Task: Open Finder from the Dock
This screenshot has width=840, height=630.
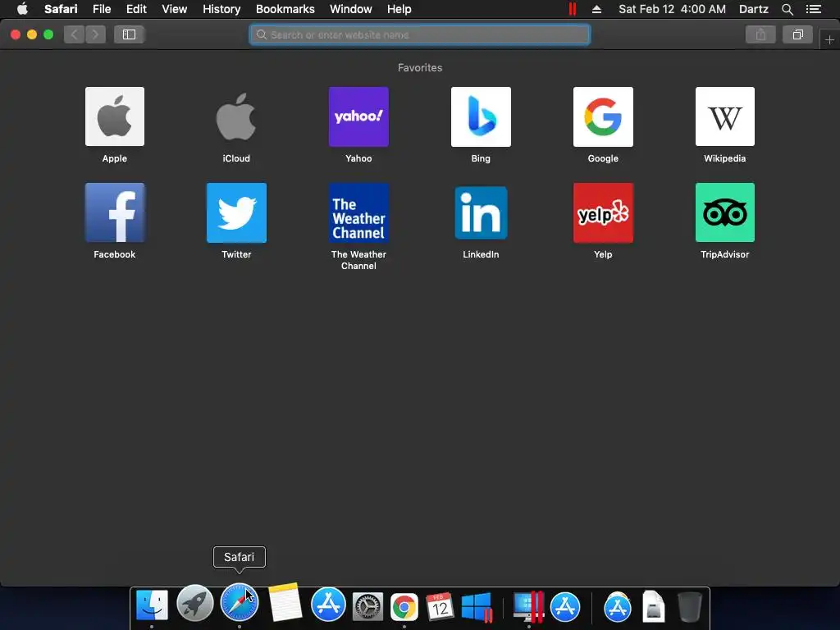Action: (x=152, y=605)
